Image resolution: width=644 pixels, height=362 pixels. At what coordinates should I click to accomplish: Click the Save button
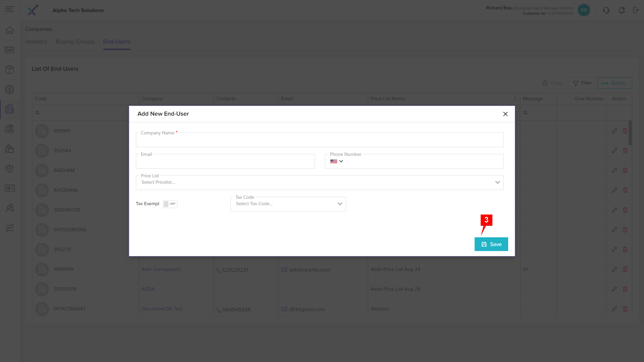(x=491, y=244)
